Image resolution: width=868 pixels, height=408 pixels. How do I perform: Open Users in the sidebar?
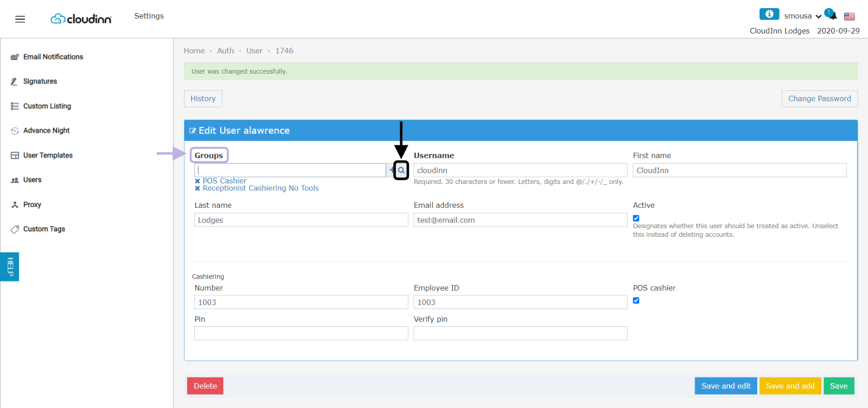pyautogui.click(x=32, y=180)
